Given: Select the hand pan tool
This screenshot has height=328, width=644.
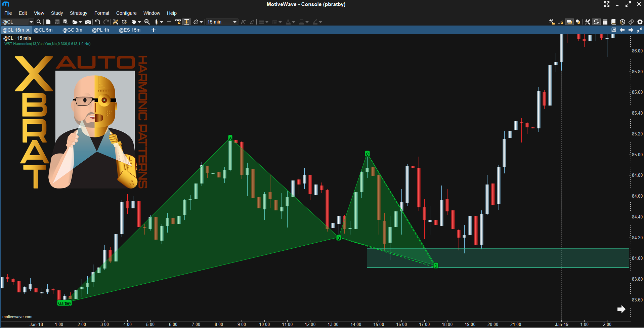Looking at the screenshot, I should click(134, 22).
